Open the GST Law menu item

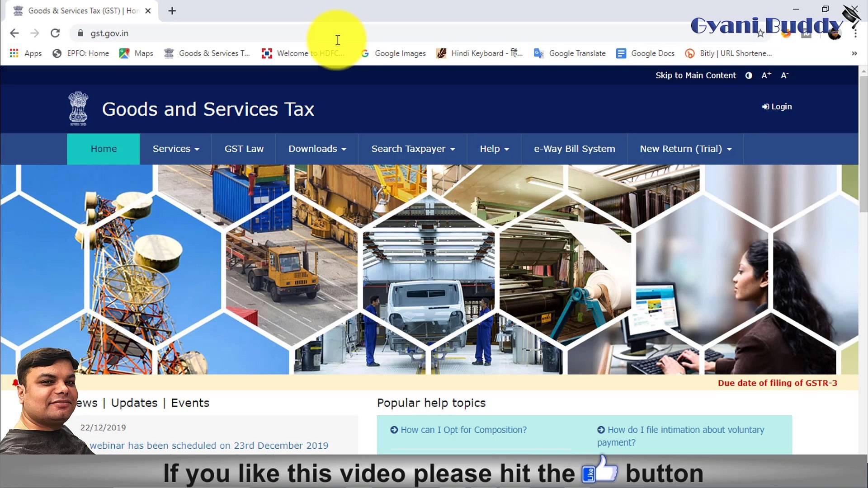point(243,149)
